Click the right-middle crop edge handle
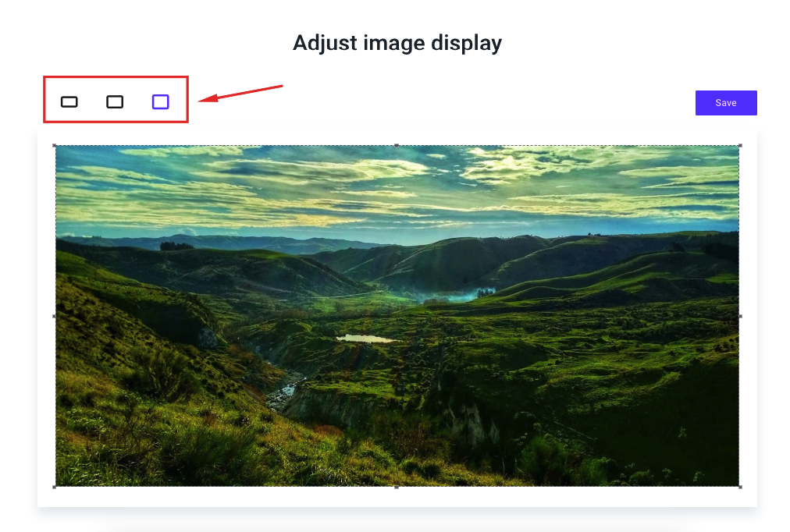This screenshot has height=532, width=790. tap(740, 316)
